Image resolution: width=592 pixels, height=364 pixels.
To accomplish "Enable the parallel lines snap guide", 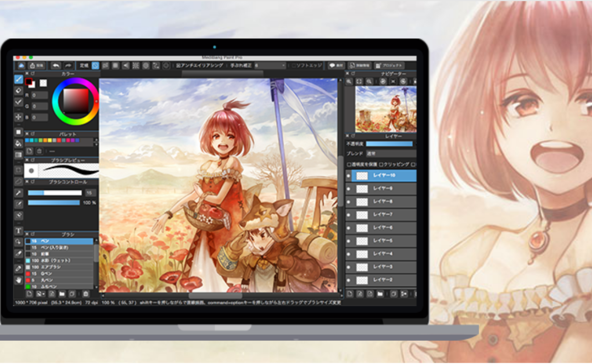I will (x=105, y=66).
